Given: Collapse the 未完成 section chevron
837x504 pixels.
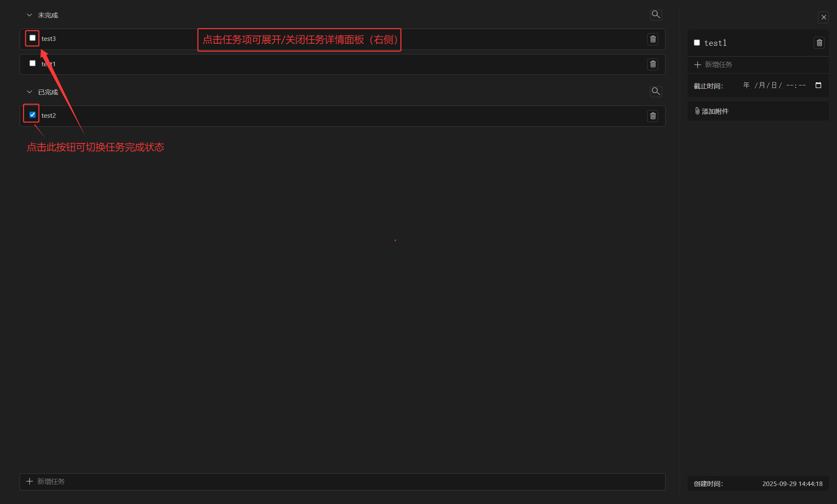Looking at the screenshot, I should pos(29,15).
